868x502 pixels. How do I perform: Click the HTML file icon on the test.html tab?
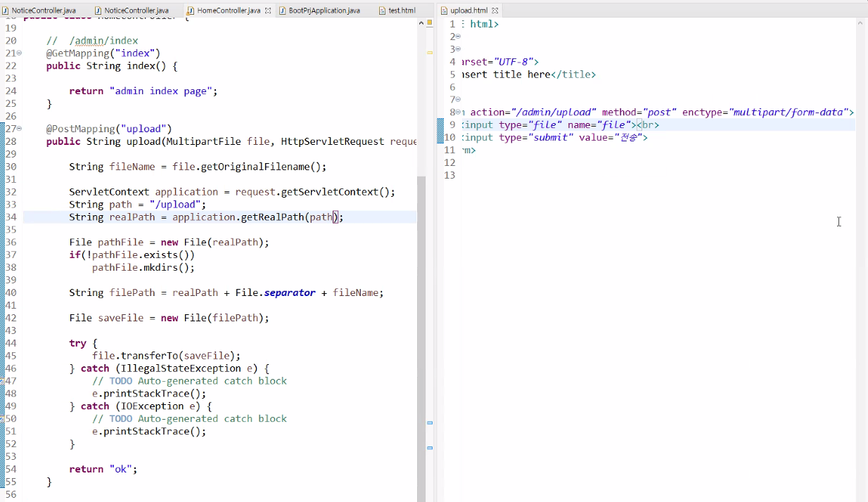pyautogui.click(x=382, y=11)
